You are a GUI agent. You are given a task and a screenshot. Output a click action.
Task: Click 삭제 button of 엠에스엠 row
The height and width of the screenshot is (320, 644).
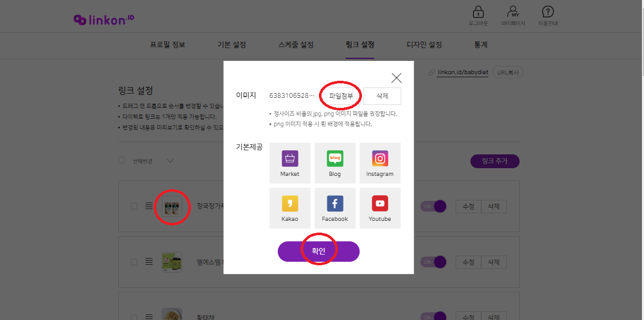(x=494, y=262)
